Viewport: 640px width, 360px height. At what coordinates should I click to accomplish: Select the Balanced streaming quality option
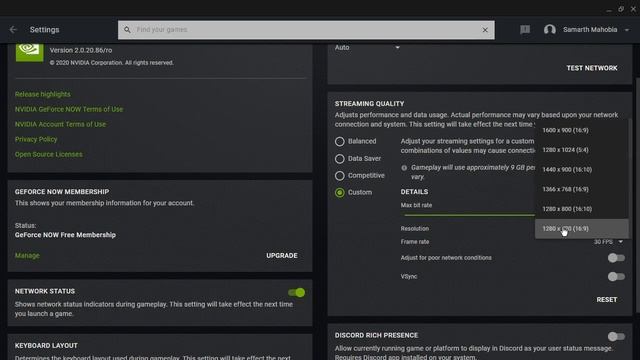[340, 141]
